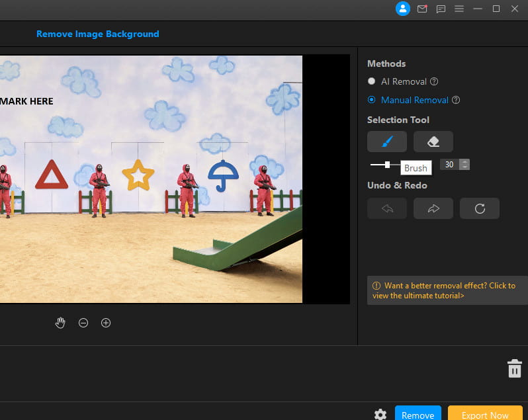
Task: Open the mail messages icon
Action: click(x=422, y=9)
